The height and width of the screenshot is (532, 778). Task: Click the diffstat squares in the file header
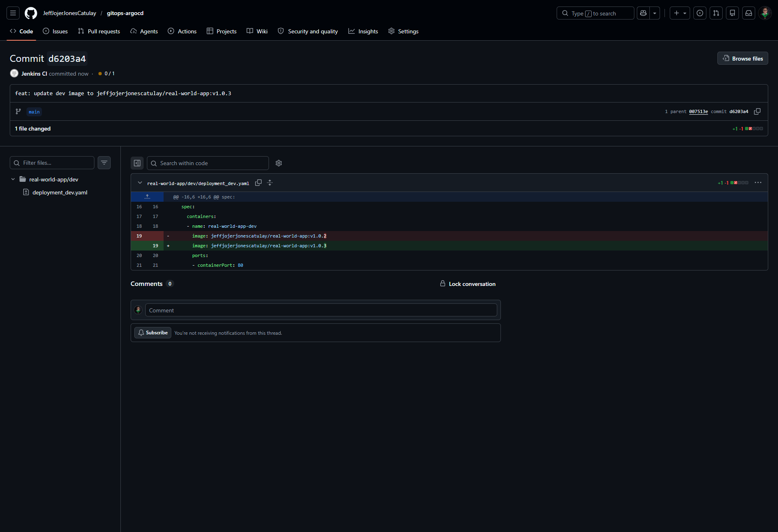pyautogui.click(x=739, y=183)
